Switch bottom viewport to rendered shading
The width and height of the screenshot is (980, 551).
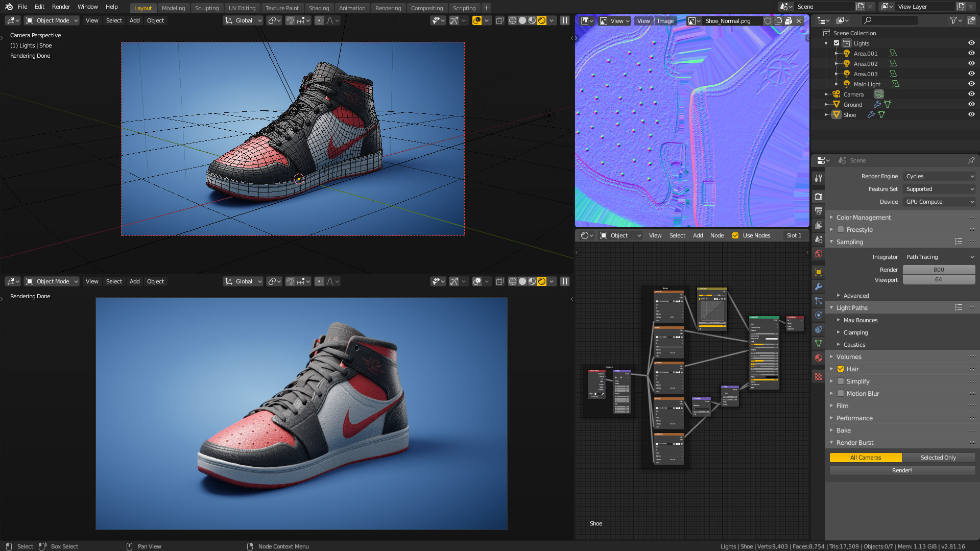pyautogui.click(x=542, y=281)
